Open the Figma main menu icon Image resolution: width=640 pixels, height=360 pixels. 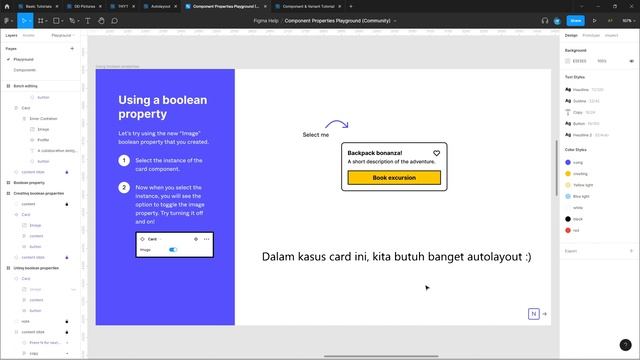tap(6, 20)
